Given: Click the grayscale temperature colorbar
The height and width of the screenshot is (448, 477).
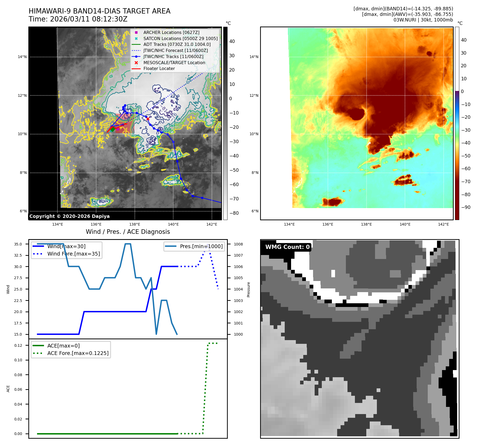Looking at the screenshot, I should pos(225,123).
